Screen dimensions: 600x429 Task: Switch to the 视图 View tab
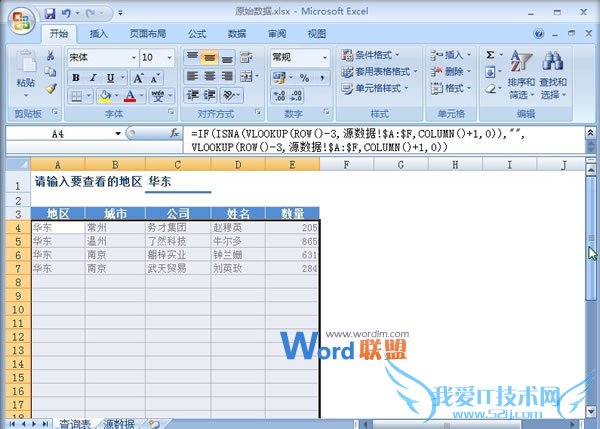point(317,34)
